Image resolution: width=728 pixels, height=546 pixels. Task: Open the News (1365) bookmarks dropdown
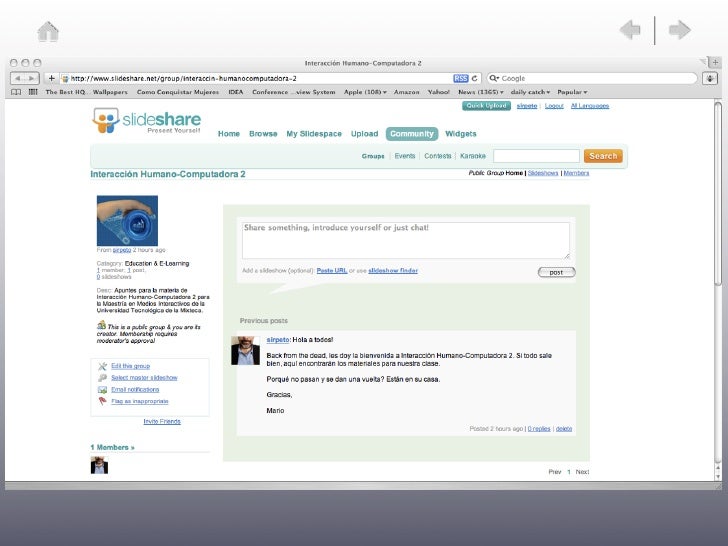[x=481, y=92]
